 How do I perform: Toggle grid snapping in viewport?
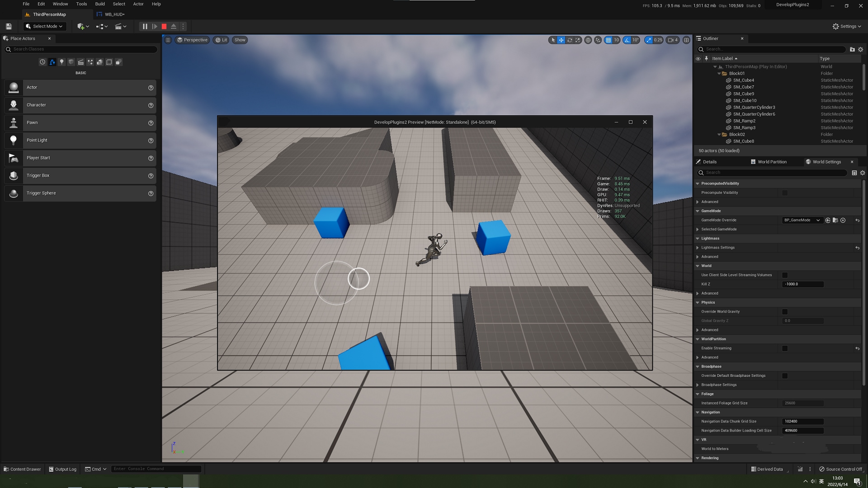click(x=609, y=40)
